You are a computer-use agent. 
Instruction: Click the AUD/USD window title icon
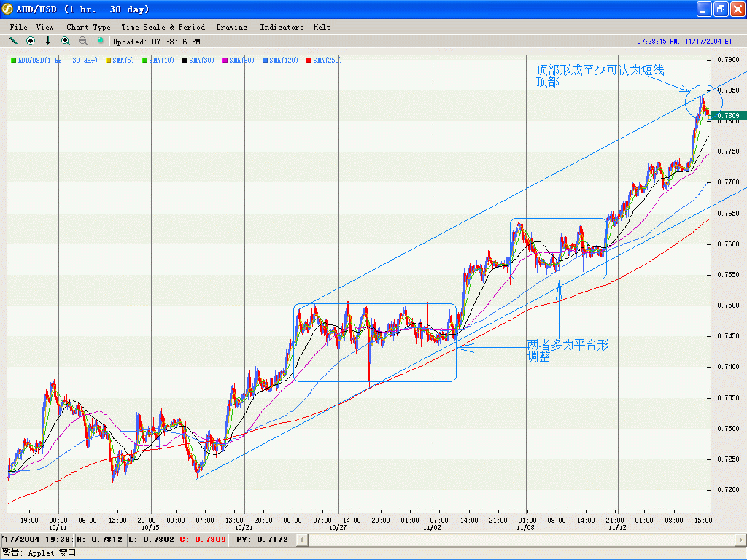point(7,9)
